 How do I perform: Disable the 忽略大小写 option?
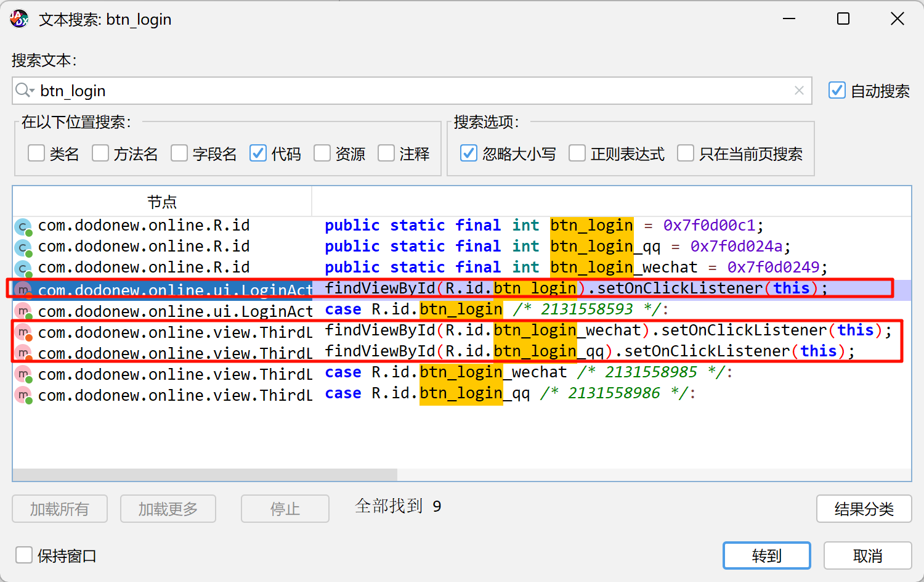pyautogui.click(x=469, y=153)
